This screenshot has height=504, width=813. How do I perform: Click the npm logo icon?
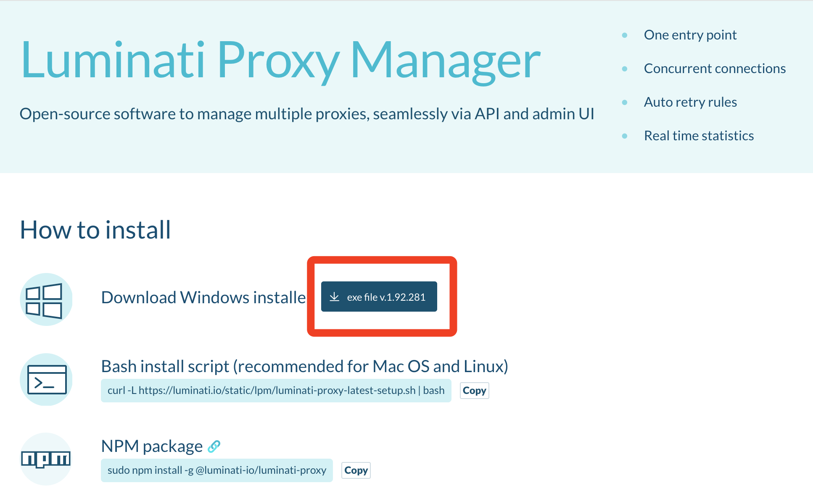click(46, 459)
